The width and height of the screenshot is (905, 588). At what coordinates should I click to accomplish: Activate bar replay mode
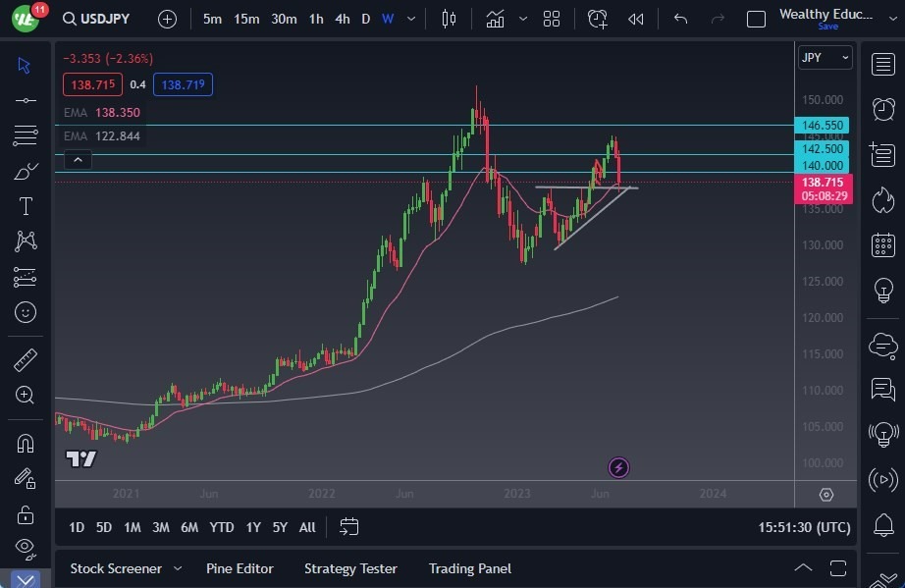click(x=635, y=18)
